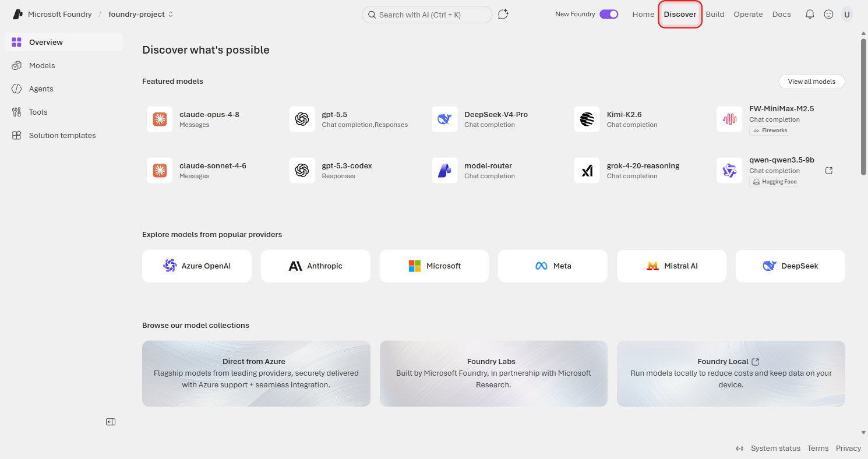The image size is (868, 459).
Task: Open the AI chat sparkle icon
Action: pyautogui.click(x=503, y=15)
